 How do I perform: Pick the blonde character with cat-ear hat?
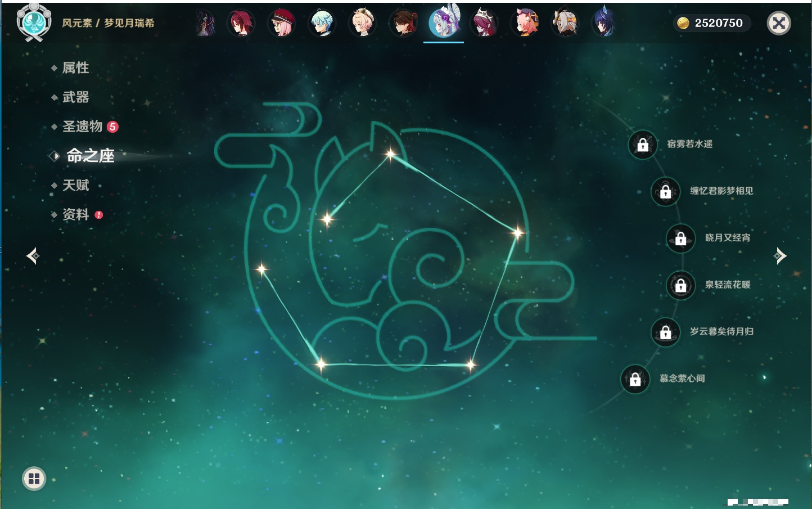(363, 23)
